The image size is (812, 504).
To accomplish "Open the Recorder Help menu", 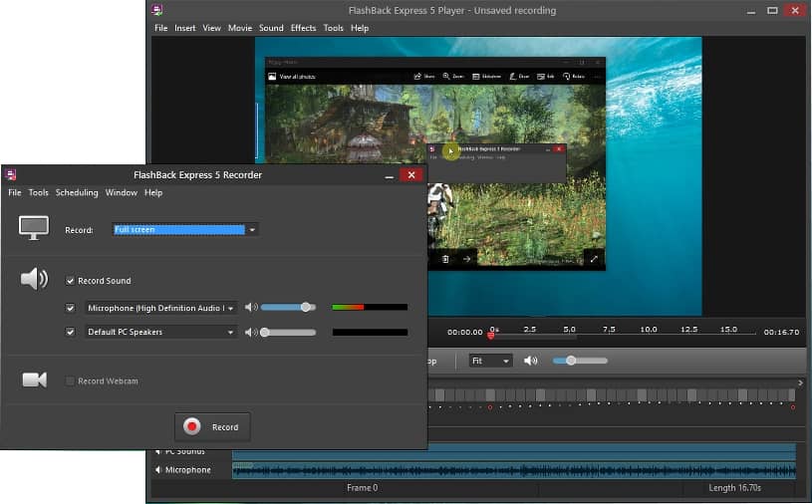I will (x=153, y=192).
